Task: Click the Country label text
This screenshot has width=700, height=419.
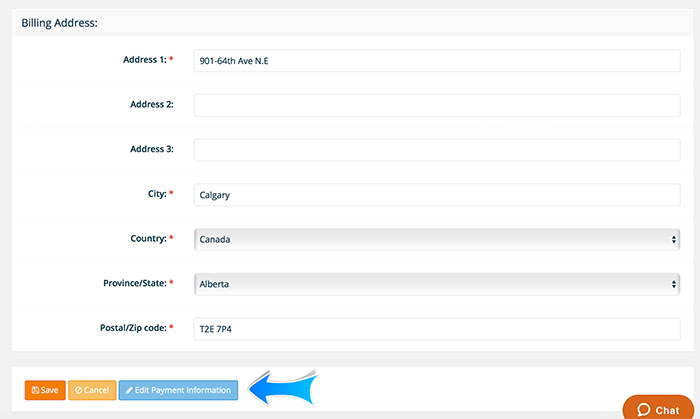Action: [148, 238]
